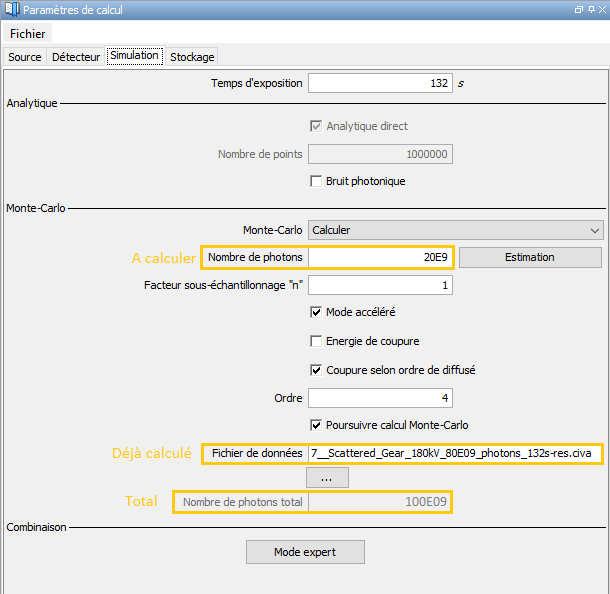This screenshot has width=610, height=594.
Task: Open the Stockage tab
Action: click(x=192, y=57)
